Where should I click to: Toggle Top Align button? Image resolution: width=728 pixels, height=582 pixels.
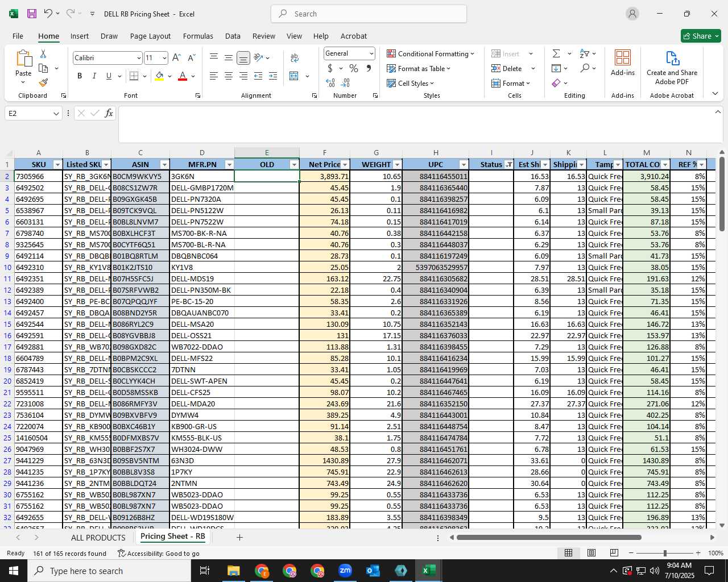pyautogui.click(x=213, y=57)
